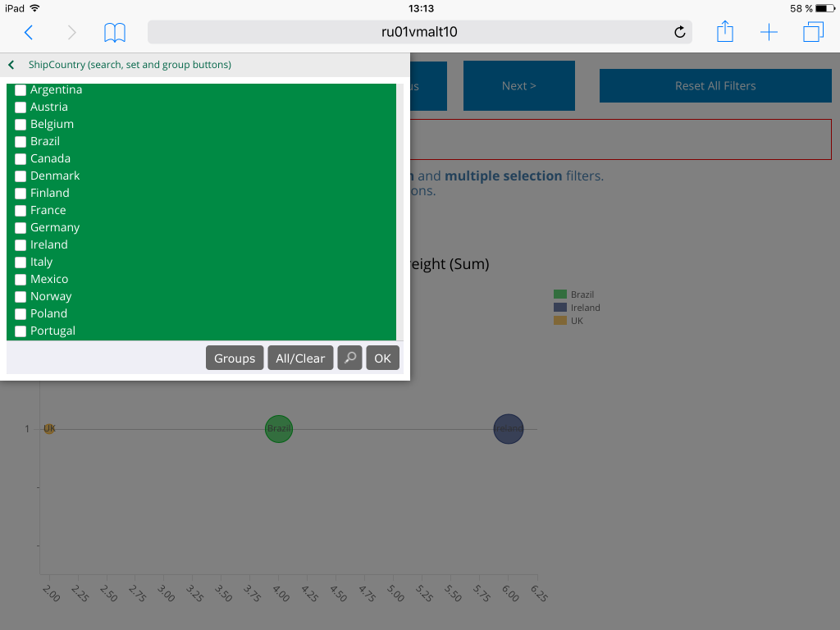Collapse ShipCountry filter with back chevron
The width and height of the screenshot is (840, 630).
coord(11,65)
